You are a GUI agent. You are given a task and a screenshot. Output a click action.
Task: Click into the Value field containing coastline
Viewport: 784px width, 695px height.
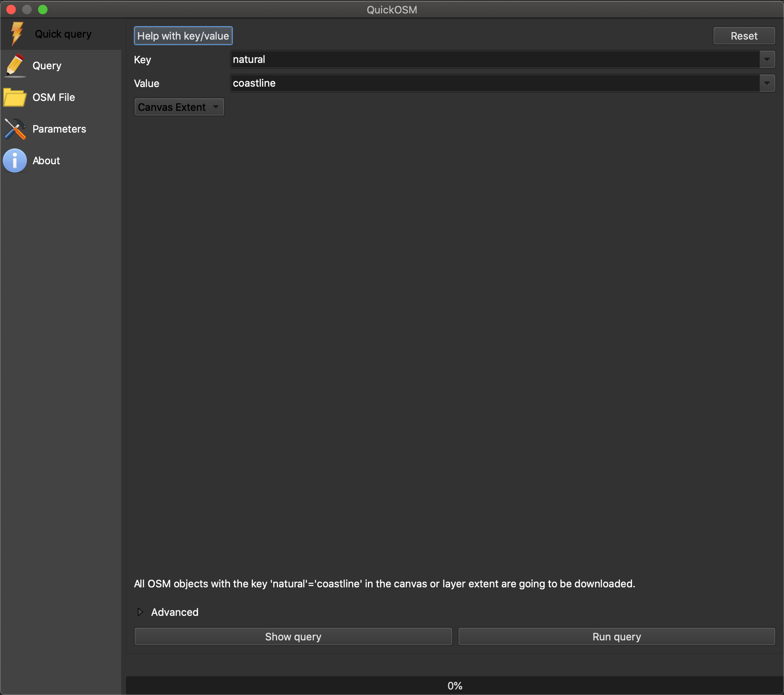(x=494, y=83)
